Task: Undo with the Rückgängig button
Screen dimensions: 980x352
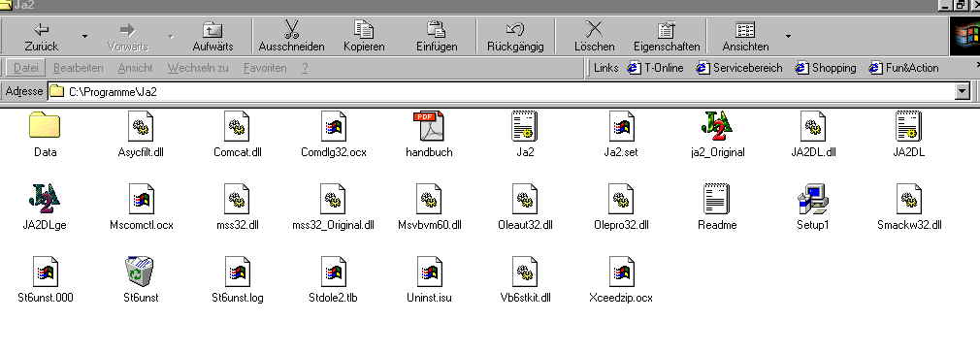Action: point(515,37)
